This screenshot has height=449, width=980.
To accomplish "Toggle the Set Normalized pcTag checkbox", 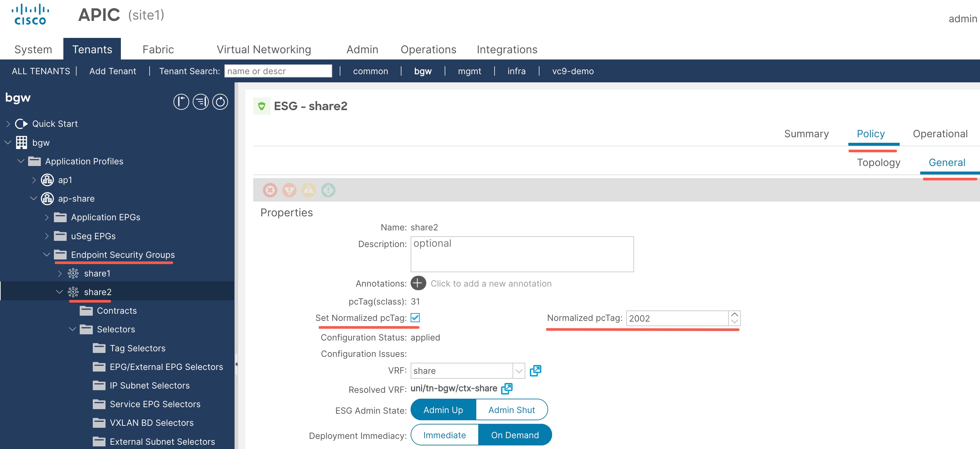I will coord(415,317).
